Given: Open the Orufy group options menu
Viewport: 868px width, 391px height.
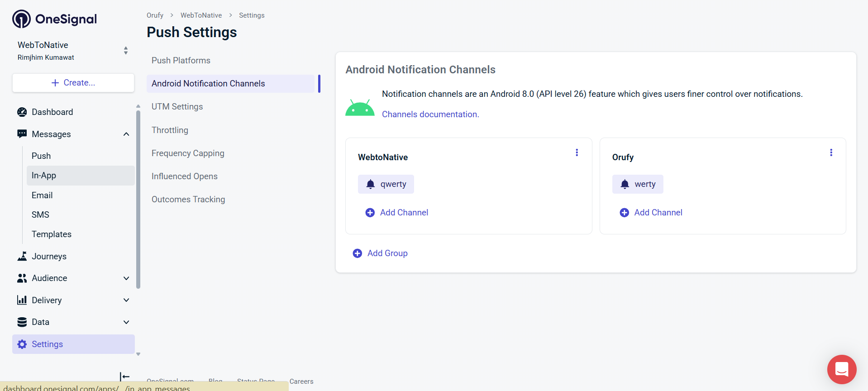Looking at the screenshot, I should 831,153.
